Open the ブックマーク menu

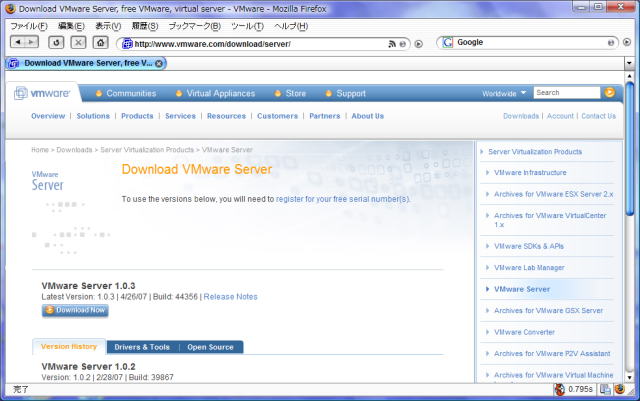pyautogui.click(x=194, y=25)
